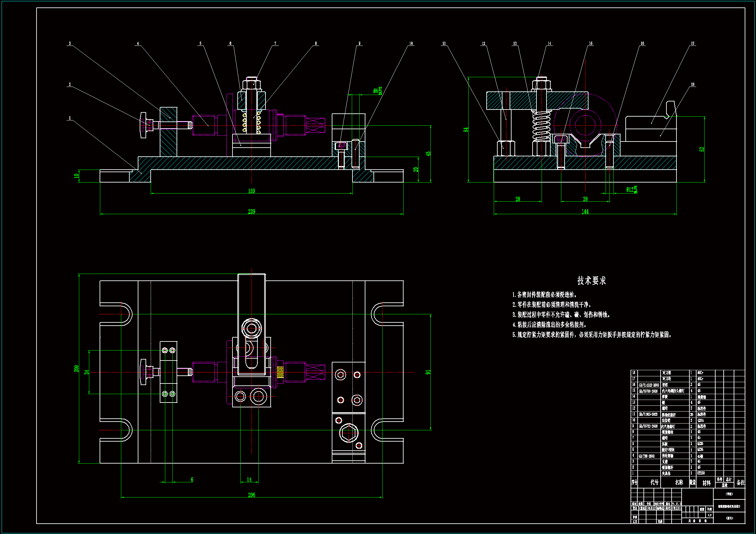
Task: Select the Ø6 H7 fit dimension text
Action: coord(377,91)
